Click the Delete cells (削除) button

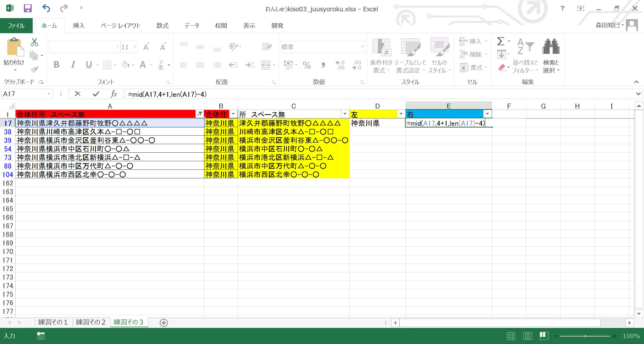point(473,54)
